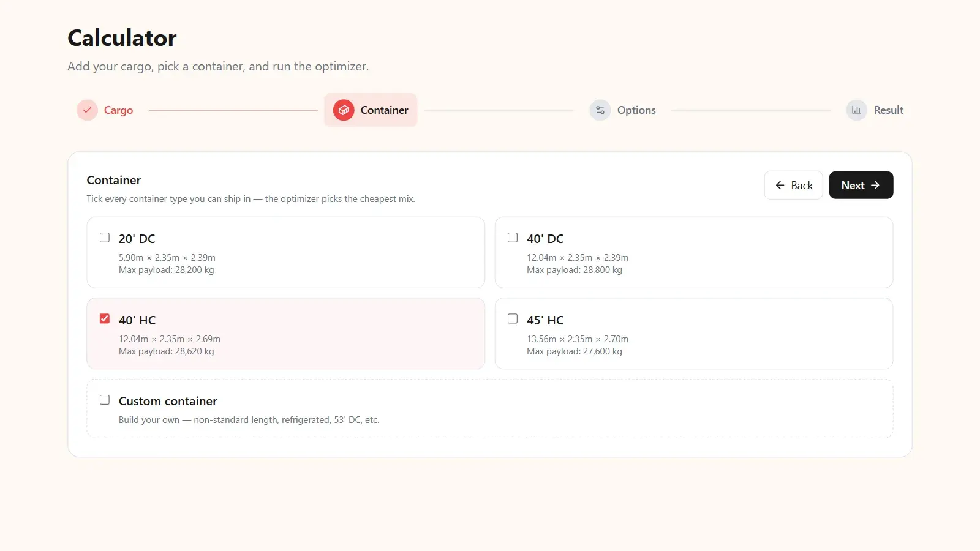
Task: Click dimensions text 12.04m × 2.35m × 2.69m
Action: click(170, 339)
